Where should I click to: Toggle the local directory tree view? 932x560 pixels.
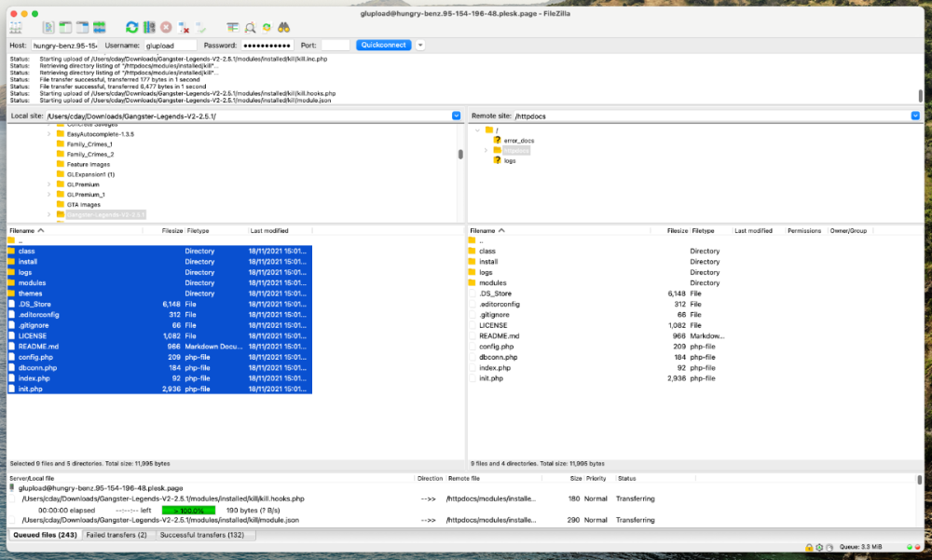(x=63, y=26)
